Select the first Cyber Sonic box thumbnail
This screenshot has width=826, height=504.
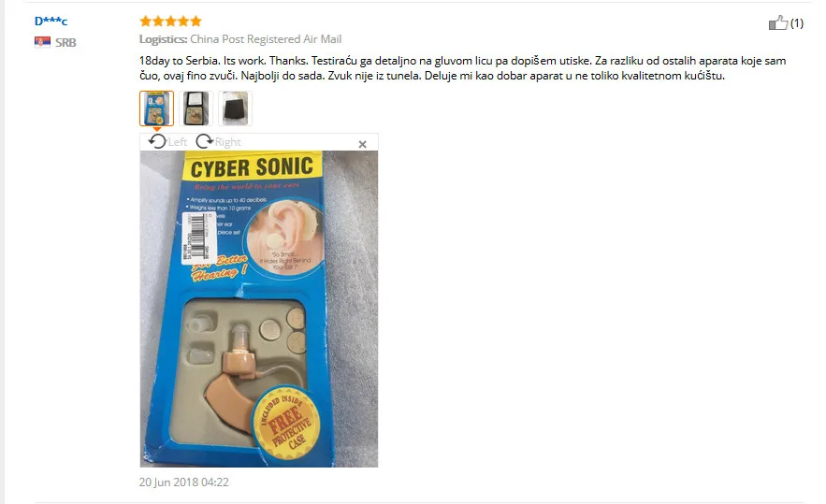[x=156, y=108]
